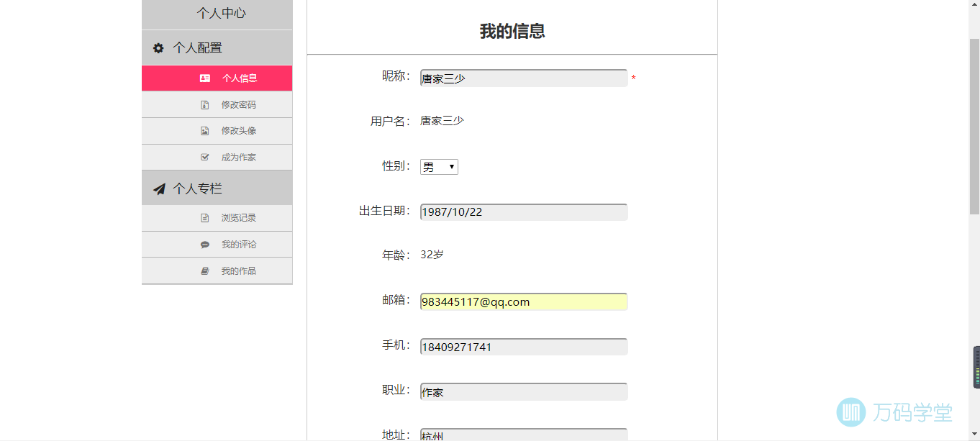Click the 昵称 nickname input field
Screen dimensions: 980x441
(x=523, y=78)
